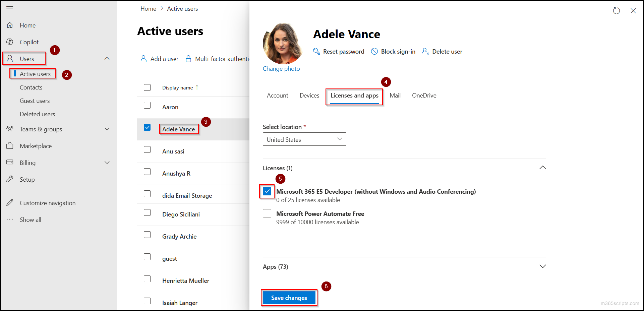
Task: Select the Anu sasi checkbox
Action: pos(147,149)
